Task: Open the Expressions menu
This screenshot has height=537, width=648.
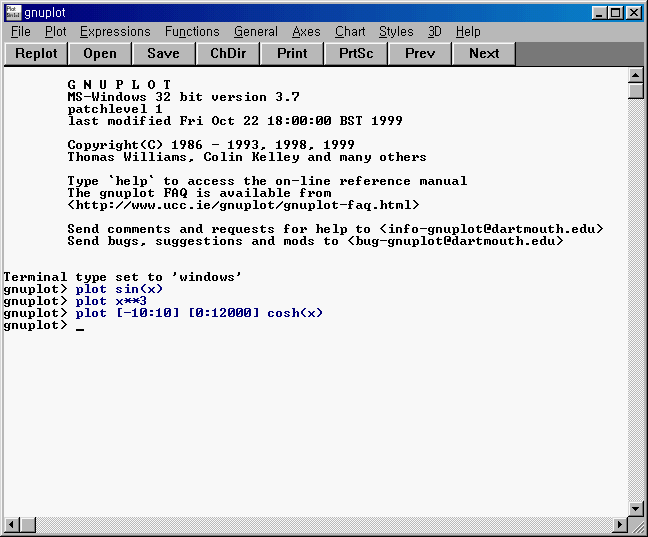Action: (x=115, y=32)
